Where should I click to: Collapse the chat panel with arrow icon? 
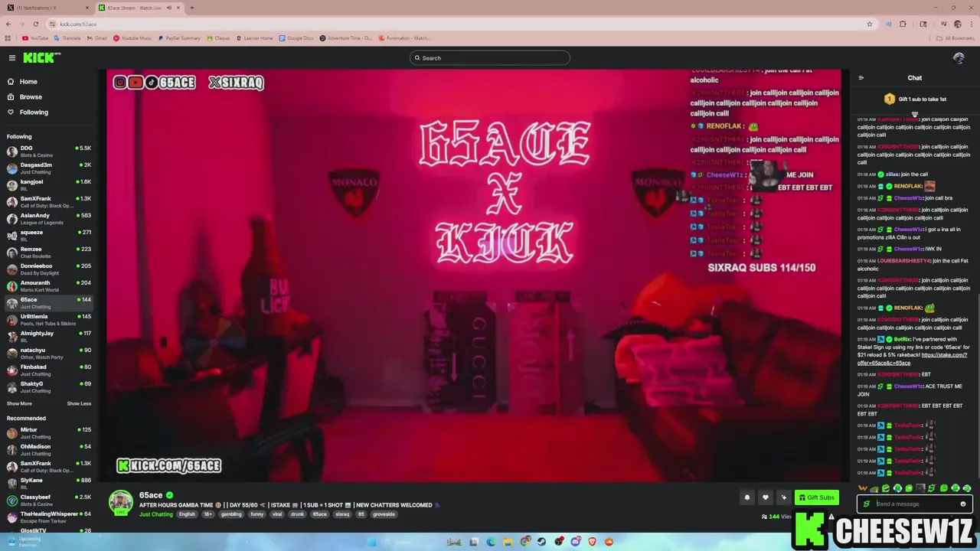pyautogui.click(x=861, y=78)
